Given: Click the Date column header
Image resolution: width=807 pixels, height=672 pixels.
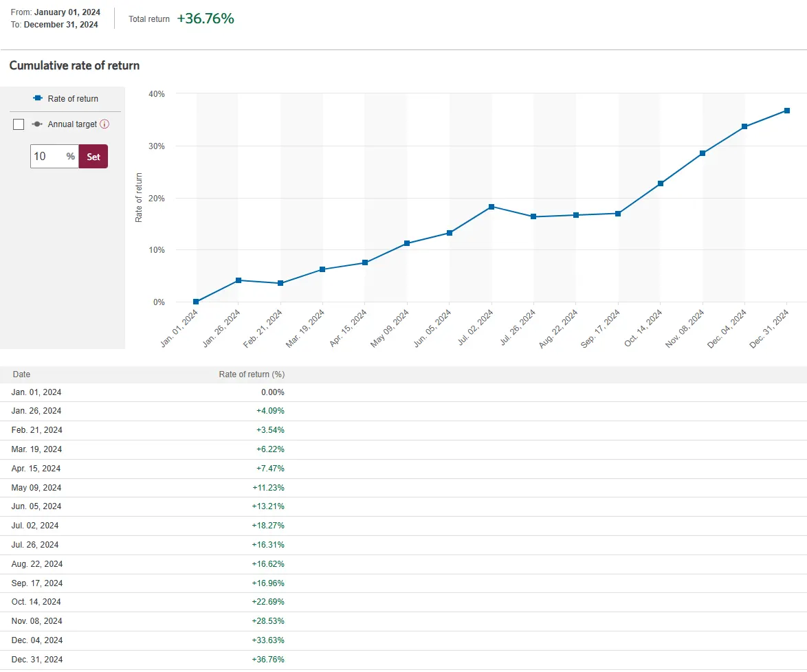Looking at the screenshot, I should tap(21, 374).
